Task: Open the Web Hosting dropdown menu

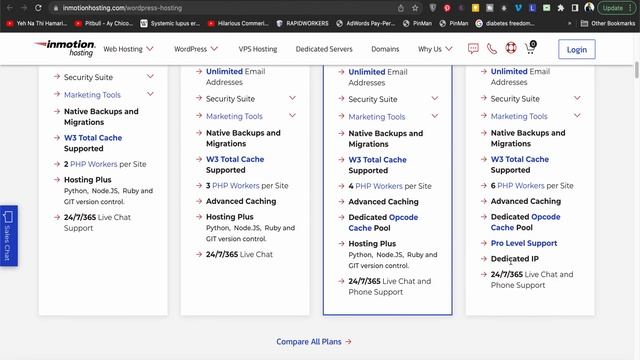Action: click(x=128, y=49)
